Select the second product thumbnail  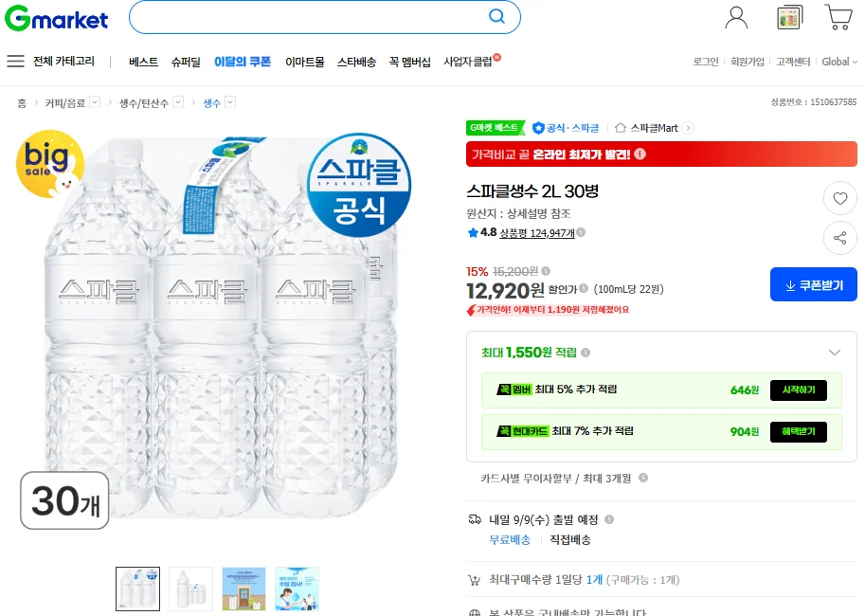point(190,589)
